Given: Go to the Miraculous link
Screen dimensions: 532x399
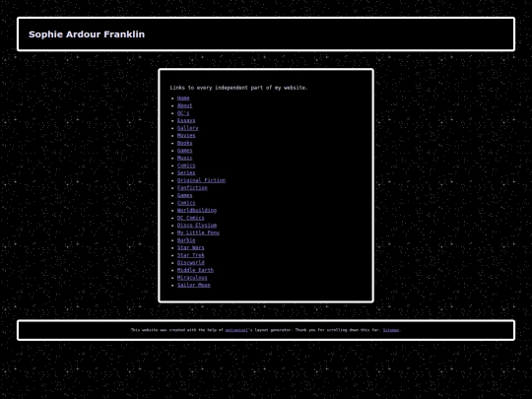Looking at the screenshot, I should 192,278.
